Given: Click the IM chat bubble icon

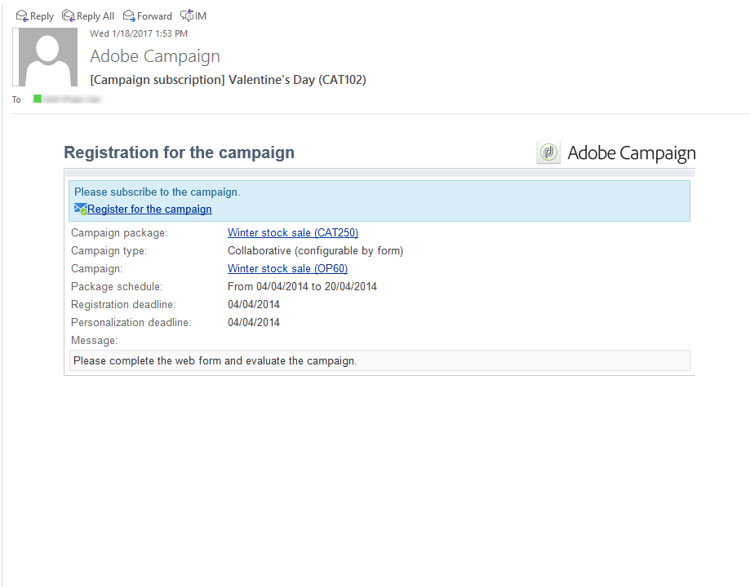Looking at the screenshot, I should [187, 16].
